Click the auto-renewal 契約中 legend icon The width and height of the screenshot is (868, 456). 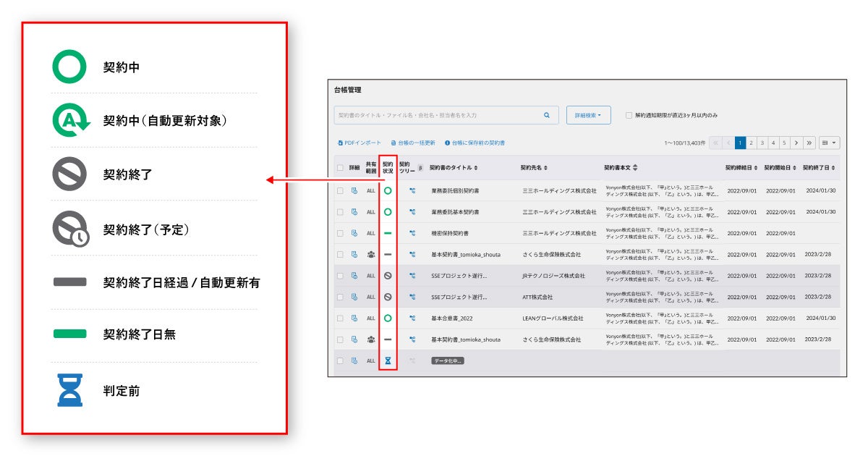(x=70, y=120)
